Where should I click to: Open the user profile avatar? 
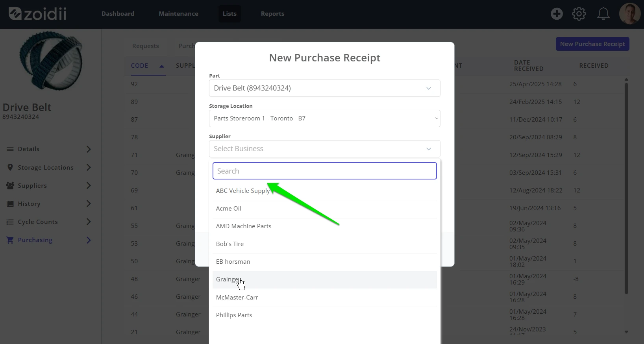(630, 14)
